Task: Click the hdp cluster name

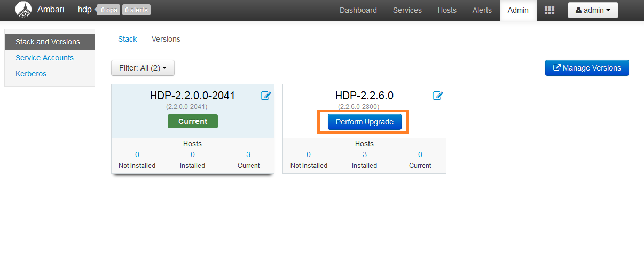Action: pyautogui.click(x=84, y=10)
